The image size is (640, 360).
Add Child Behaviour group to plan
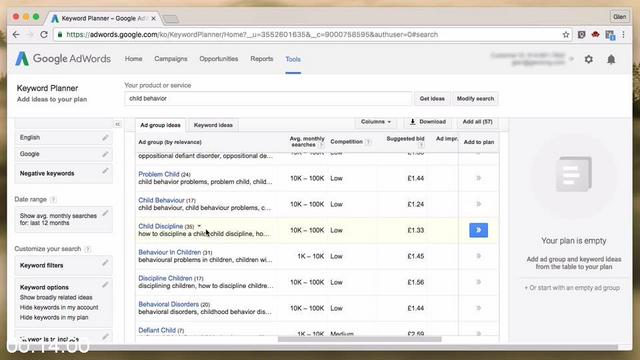(x=478, y=204)
